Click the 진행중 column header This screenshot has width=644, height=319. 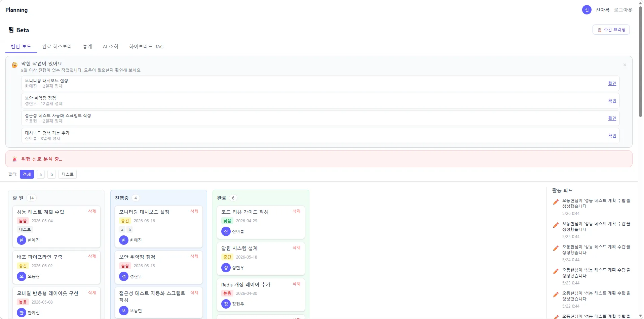pos(122,198)
